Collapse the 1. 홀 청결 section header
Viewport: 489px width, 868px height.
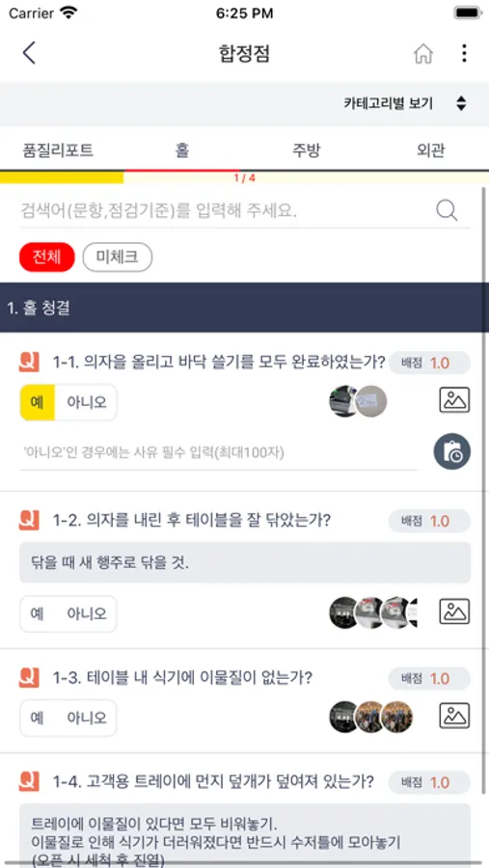pyautogui.click(x=244, y=308)
